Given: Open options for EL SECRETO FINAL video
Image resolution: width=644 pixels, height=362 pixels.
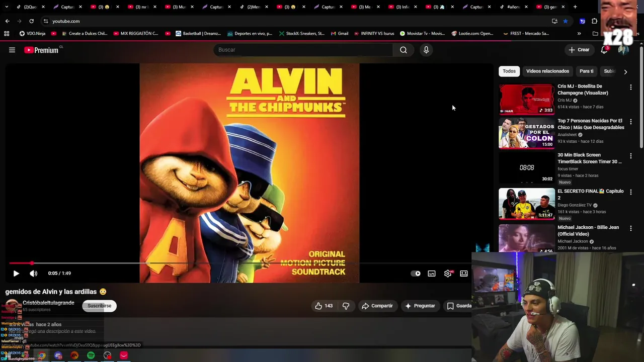Looking at the screenshot, I should pyautogui.click(x=630, y=192).
